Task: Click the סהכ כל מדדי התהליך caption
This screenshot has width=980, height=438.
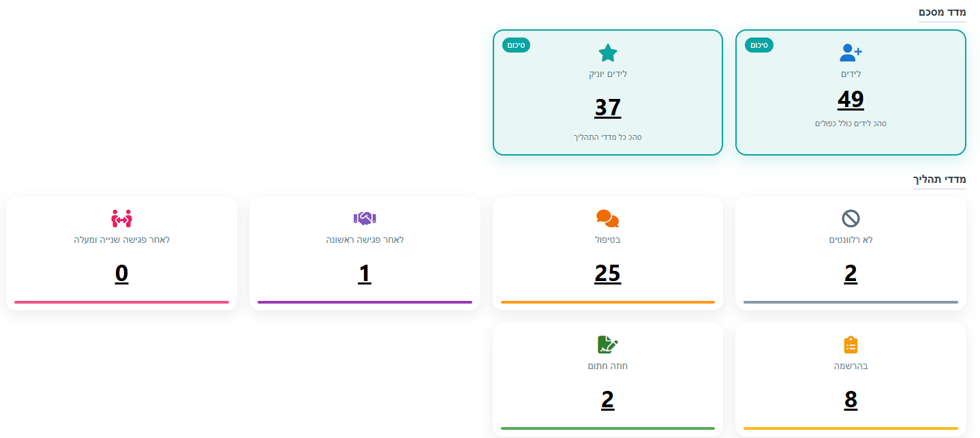Action: pyautogui.click(x=607, y=136)
